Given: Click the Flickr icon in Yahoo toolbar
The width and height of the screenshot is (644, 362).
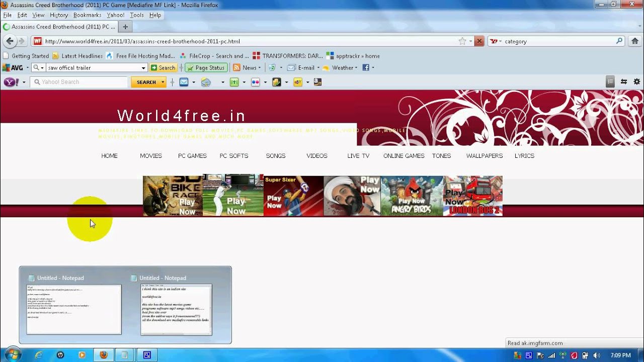Looking at the screenshot, I should click(x=255, y=82).
